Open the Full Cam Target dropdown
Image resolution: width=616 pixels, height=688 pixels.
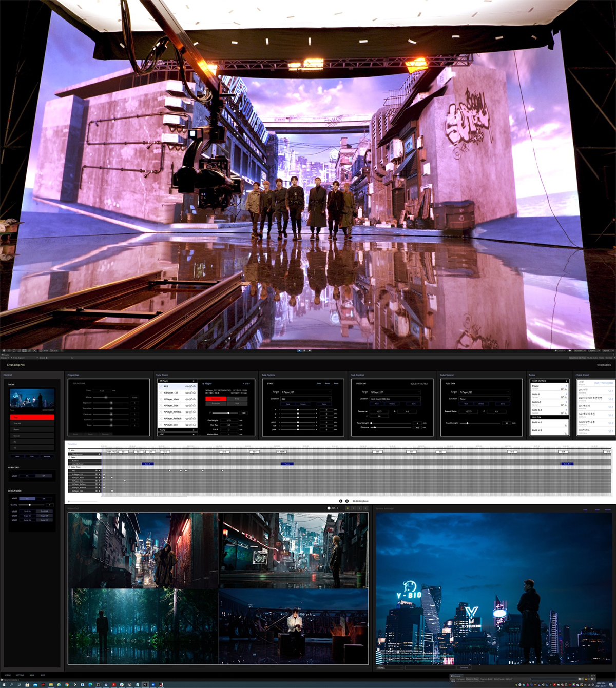coord(484,392)
